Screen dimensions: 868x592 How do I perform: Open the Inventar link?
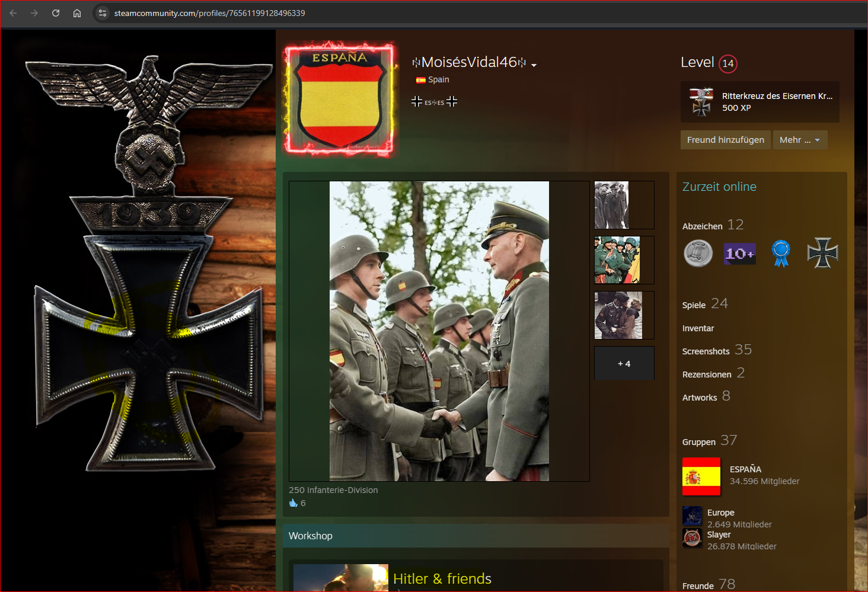tap(698, 328)
